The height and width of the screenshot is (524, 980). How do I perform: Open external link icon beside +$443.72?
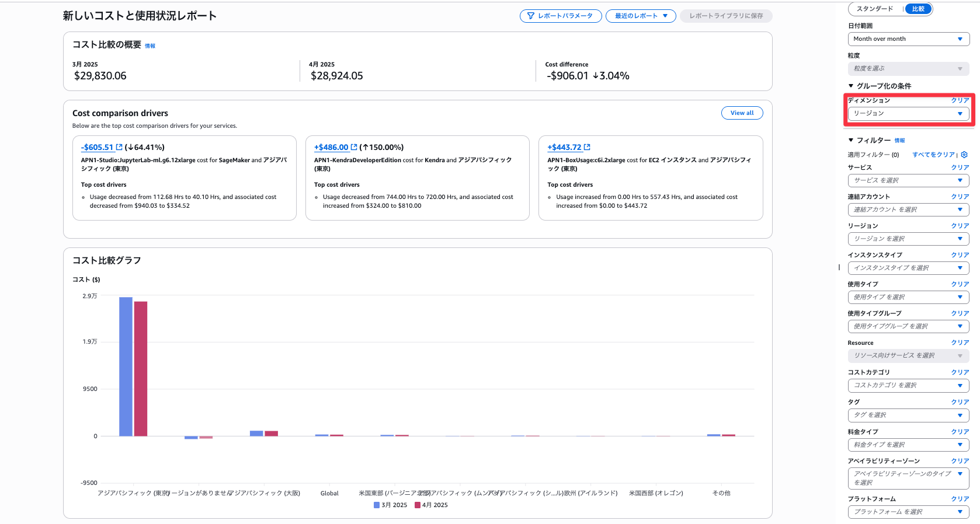(587, 147)
